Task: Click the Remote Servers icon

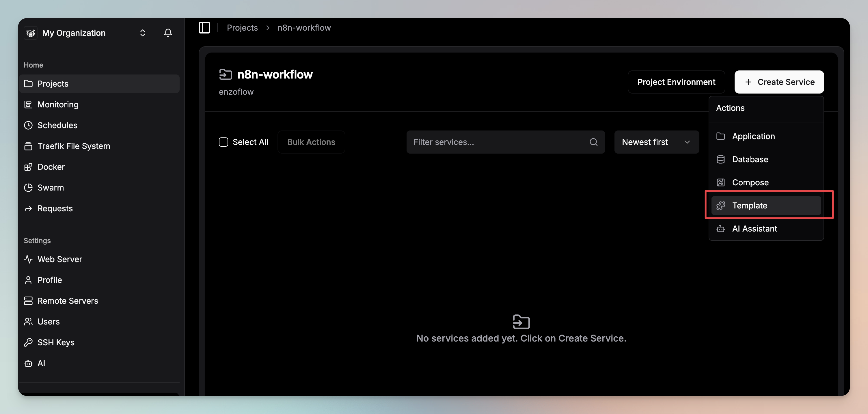Action: (x=28, y=301)
